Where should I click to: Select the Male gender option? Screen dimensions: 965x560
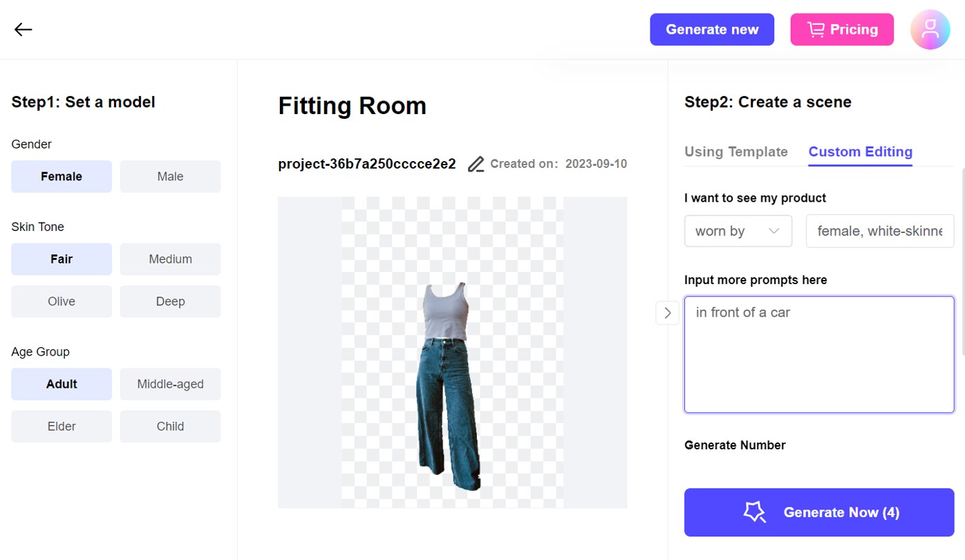click(170, 176)
